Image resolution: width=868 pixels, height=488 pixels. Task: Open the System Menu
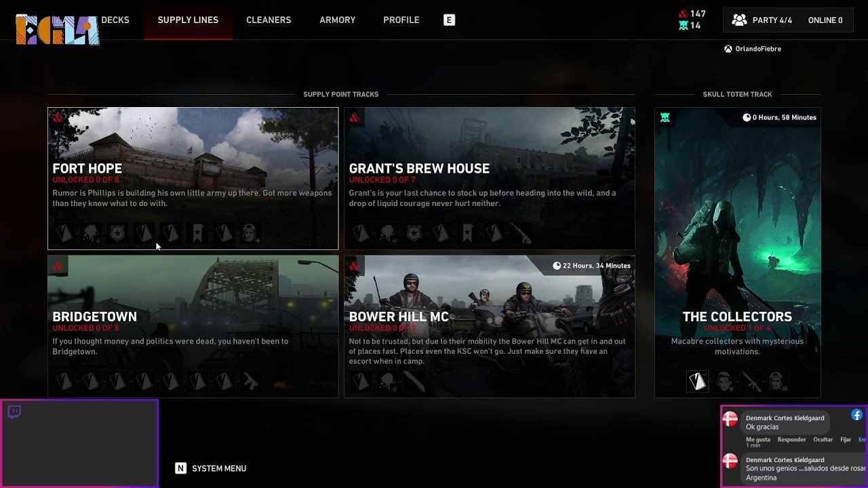pos(219,468)
